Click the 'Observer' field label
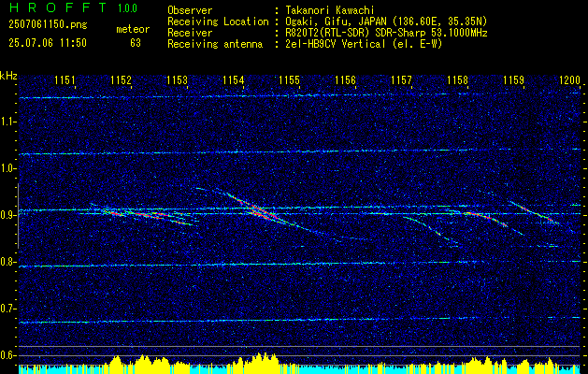Viewport: 588px width, 374px height. 190,10
